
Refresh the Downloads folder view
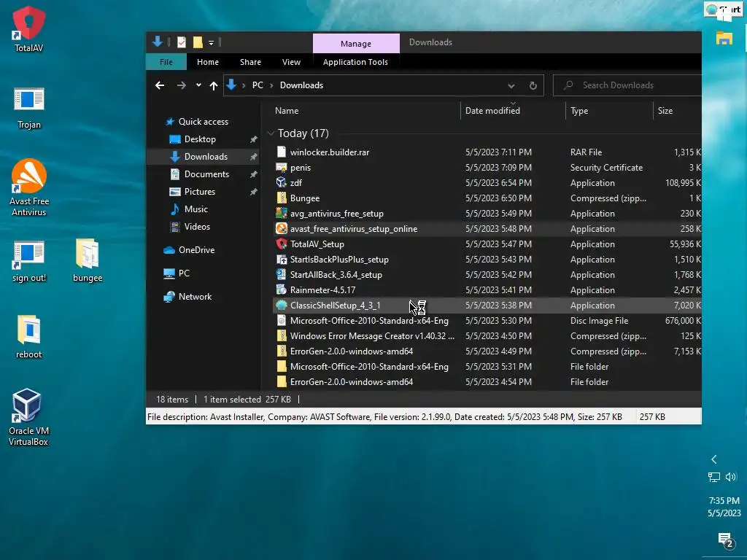coord(533,86)
